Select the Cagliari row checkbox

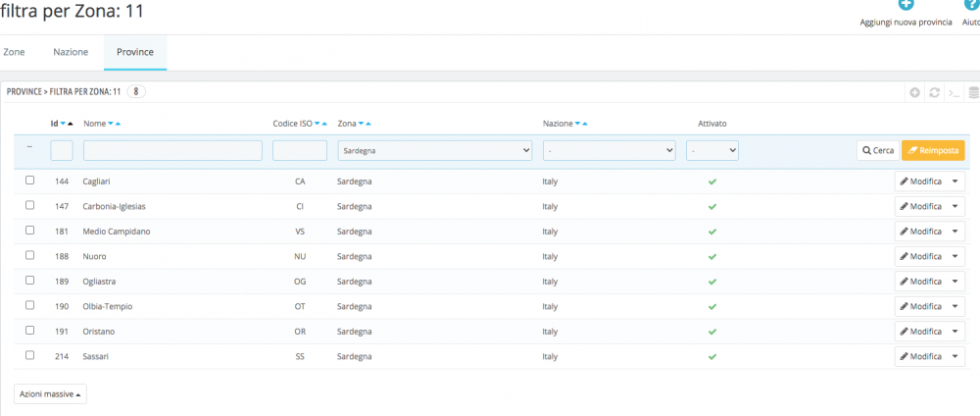coord(29,181)
